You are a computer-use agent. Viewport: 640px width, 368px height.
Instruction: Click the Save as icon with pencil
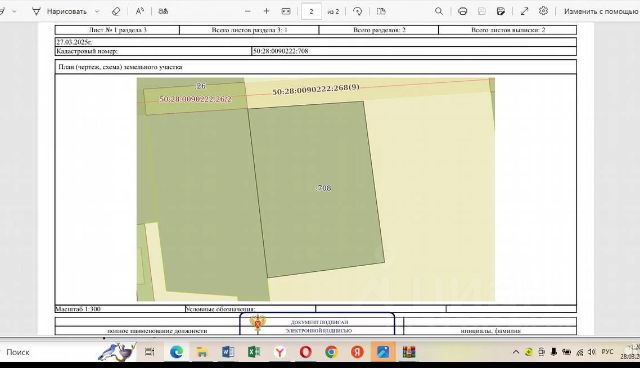coord(501,11)
